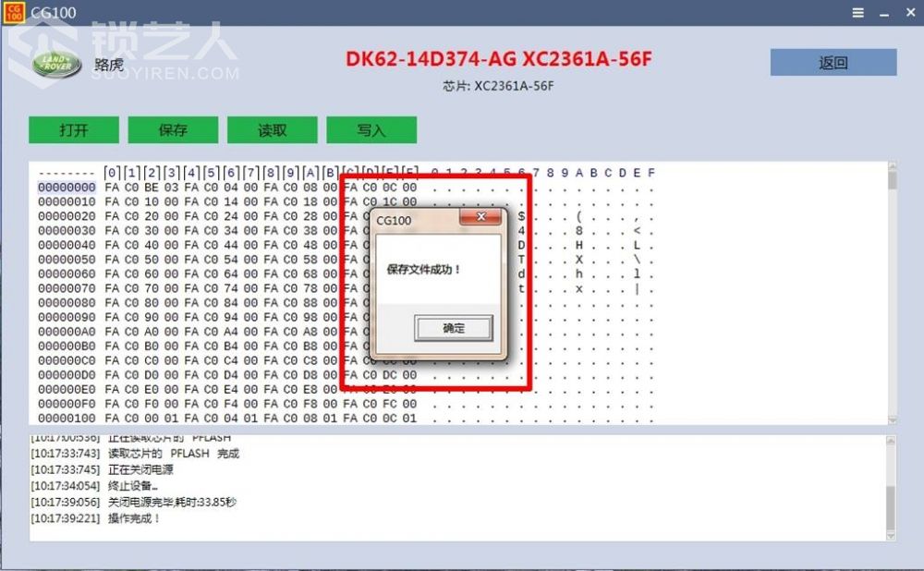924x571 pixels.
Task: Click the [4] hex column header
Action: pos(191,173)
